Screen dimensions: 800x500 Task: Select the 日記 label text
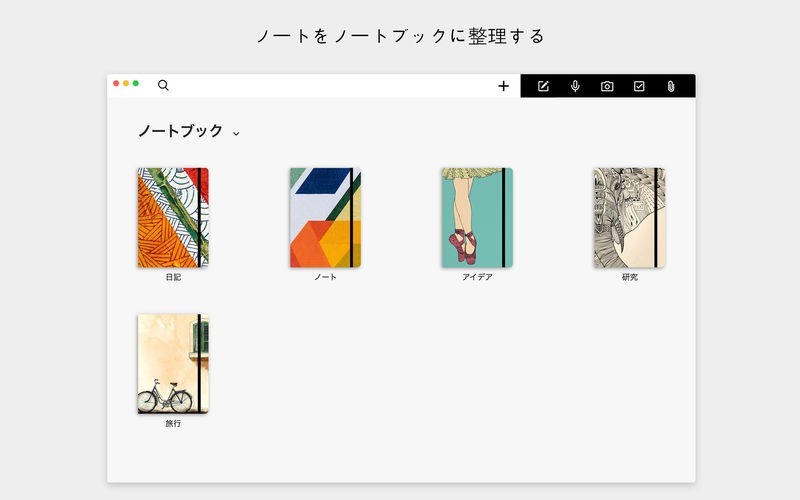pyautogui.click(x=173, y=277)
